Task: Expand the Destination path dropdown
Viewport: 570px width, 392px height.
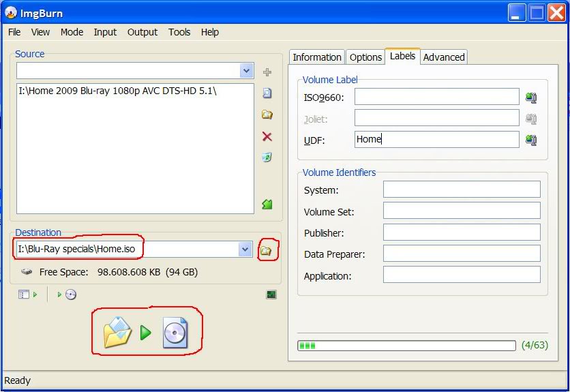Action: (245, 250)
